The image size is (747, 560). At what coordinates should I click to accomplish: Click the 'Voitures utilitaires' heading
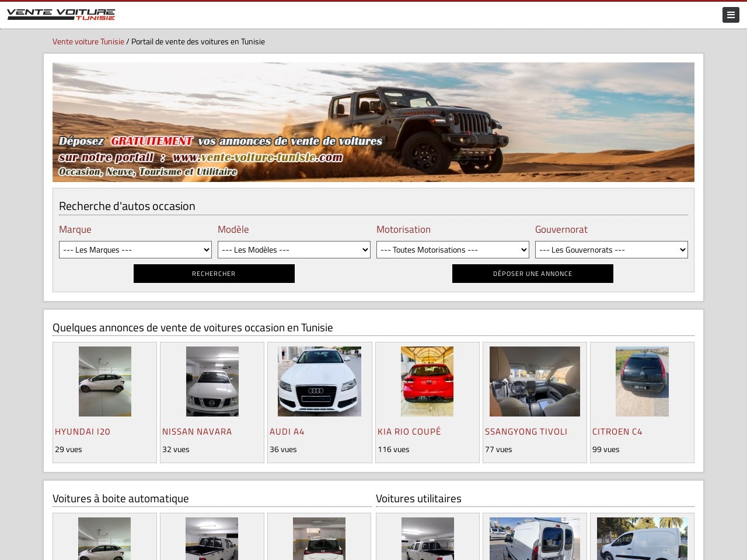point(418,499)
